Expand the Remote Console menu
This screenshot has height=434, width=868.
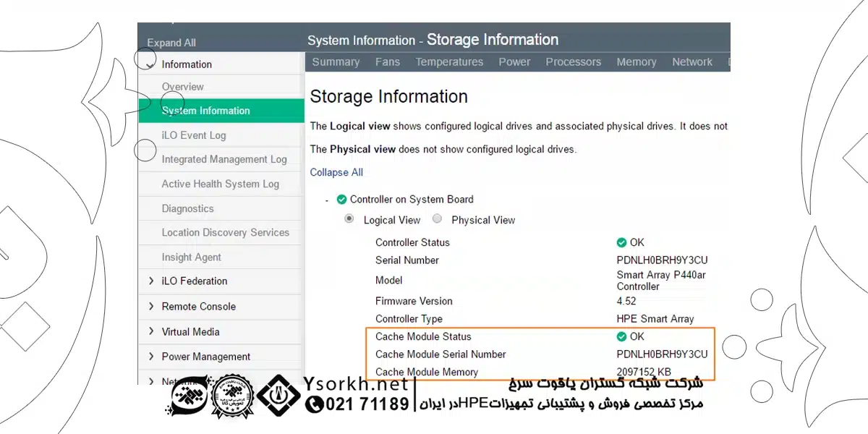[151, 306]
